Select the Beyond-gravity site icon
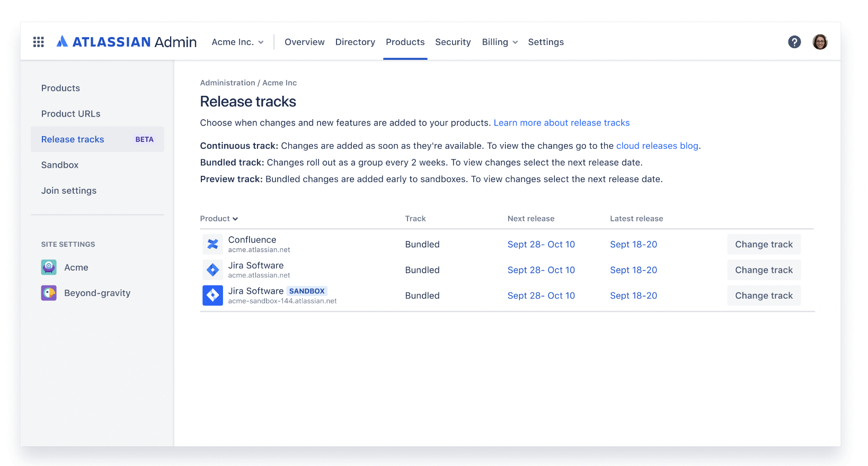Screen dimensions: 868x466 pyautogui.click(x=49, y=293)
